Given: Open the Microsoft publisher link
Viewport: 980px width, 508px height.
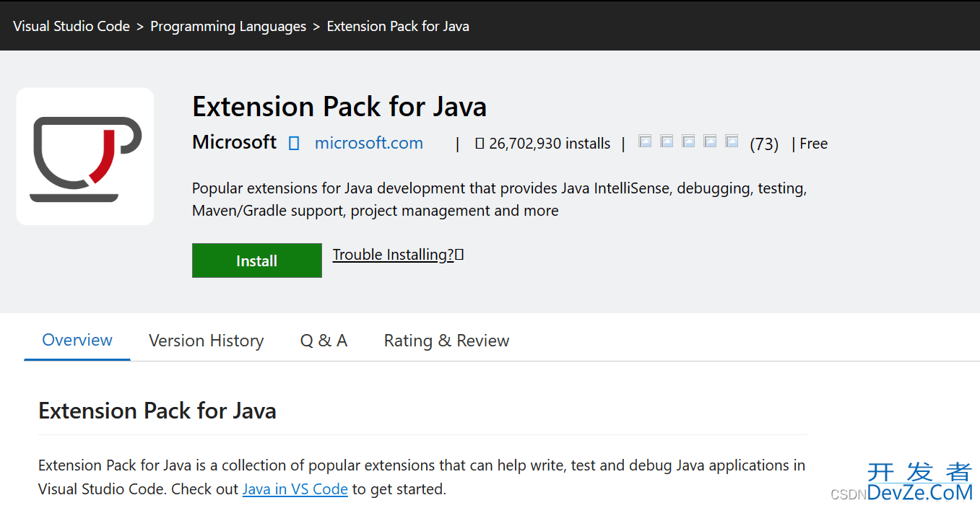Looking at the screenshot, I should click(x=234, y=142).
